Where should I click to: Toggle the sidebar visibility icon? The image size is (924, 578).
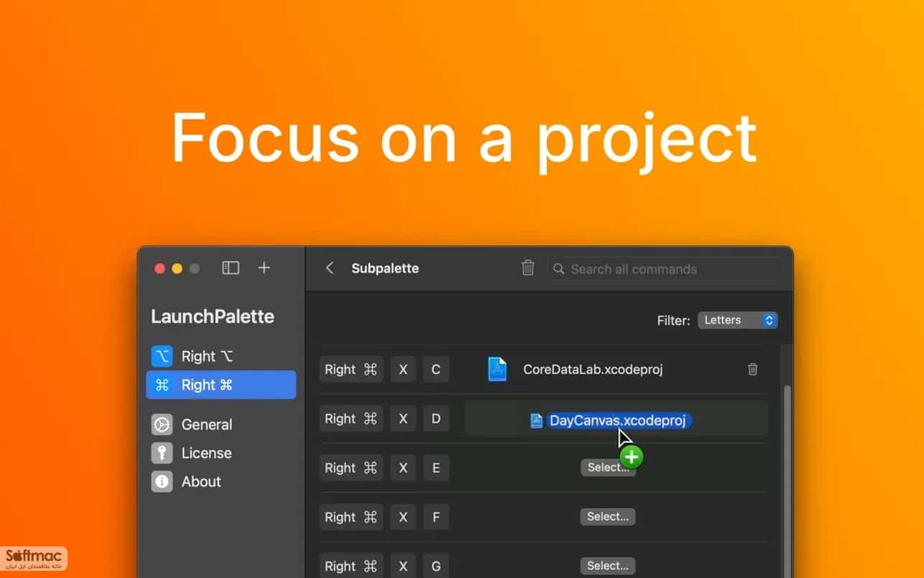(231, 268)
